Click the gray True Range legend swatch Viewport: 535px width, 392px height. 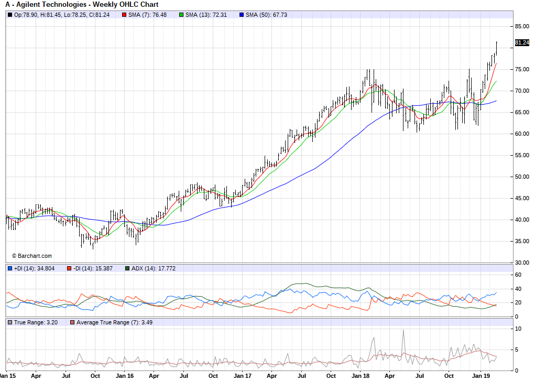(x=10, y=322)
